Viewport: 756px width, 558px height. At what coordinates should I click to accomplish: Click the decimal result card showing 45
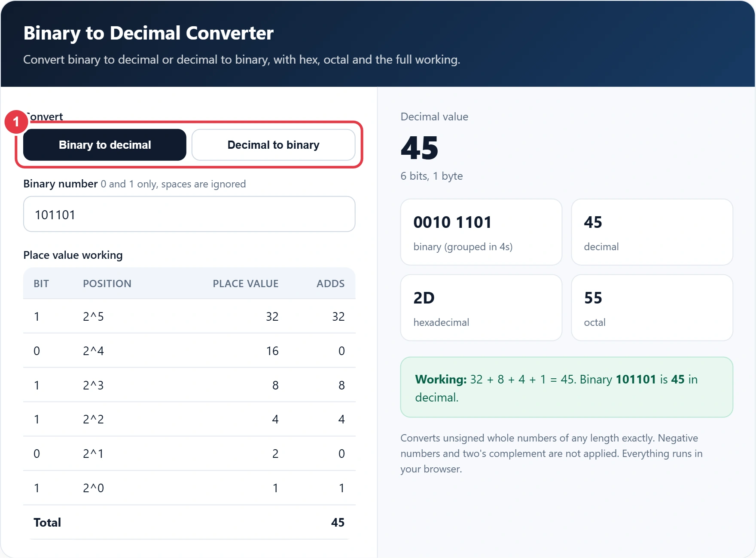[x=652, y=232]
